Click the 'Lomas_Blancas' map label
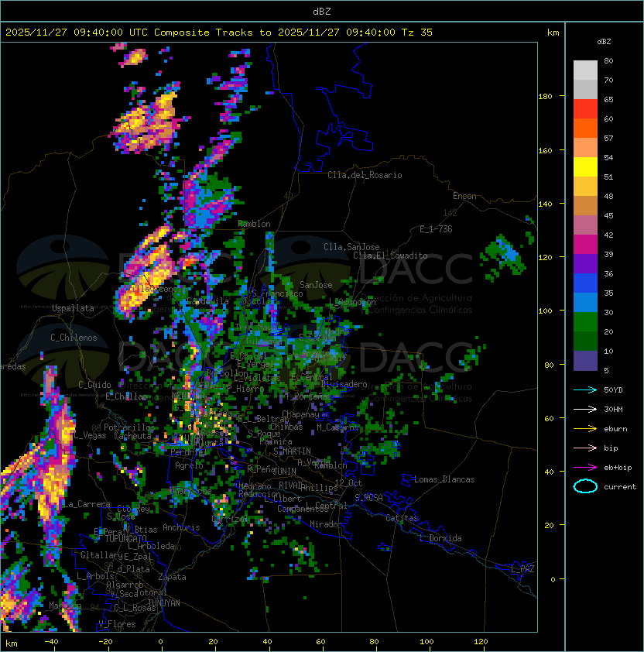The height and width of the screenshot is (652, 644). click(444, 479)
